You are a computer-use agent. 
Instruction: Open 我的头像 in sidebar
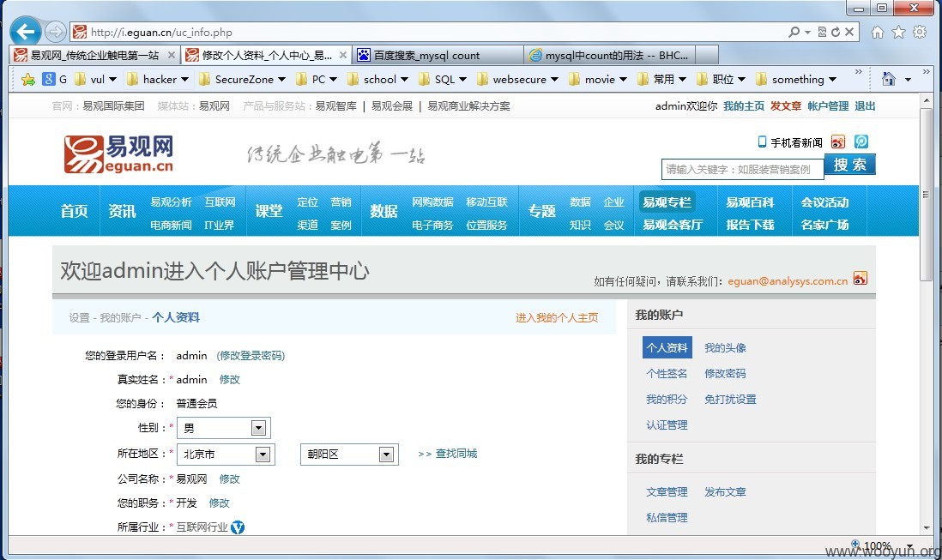tap(725, 347)
